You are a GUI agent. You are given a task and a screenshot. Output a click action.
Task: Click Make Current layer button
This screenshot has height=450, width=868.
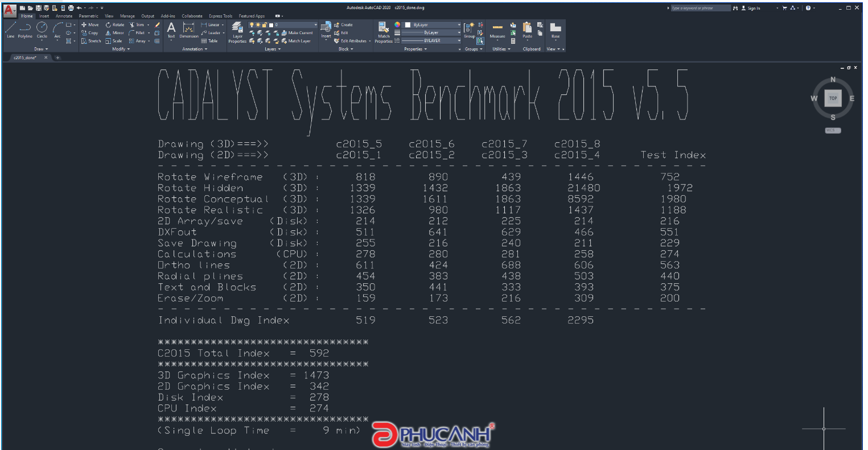(x=297, y=33)
